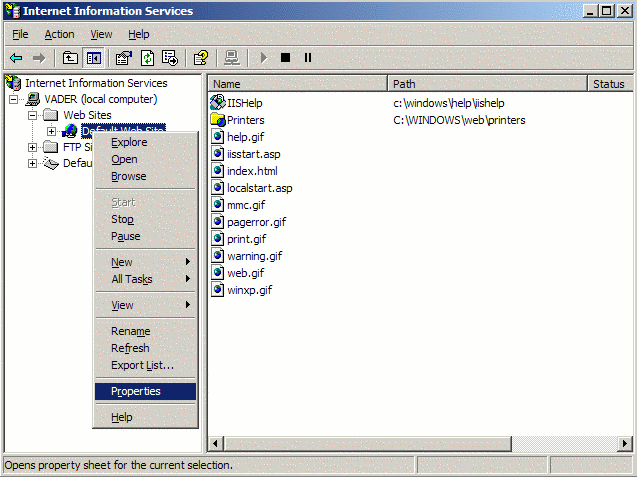The width and height of the screenshot is (637, 477).
Task: Click the Default Web Site globe icon
Action: tap(70, 131)
